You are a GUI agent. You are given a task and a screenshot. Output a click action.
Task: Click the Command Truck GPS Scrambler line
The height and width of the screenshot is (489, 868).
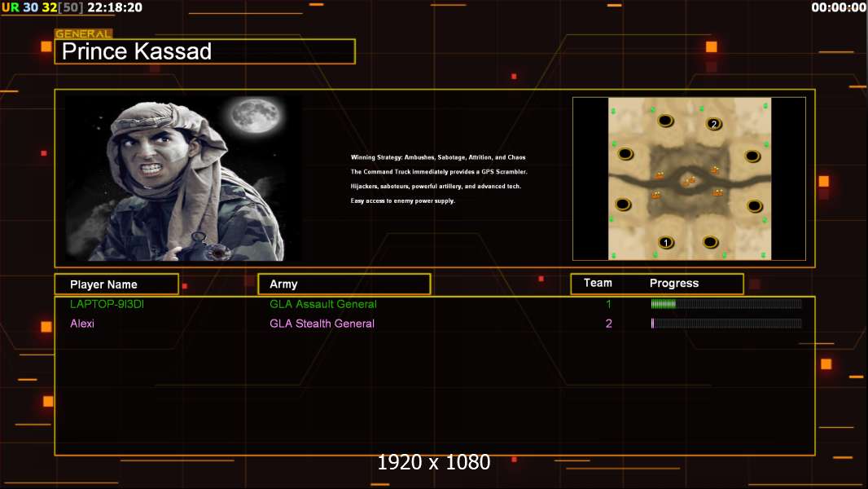[438, 172]
